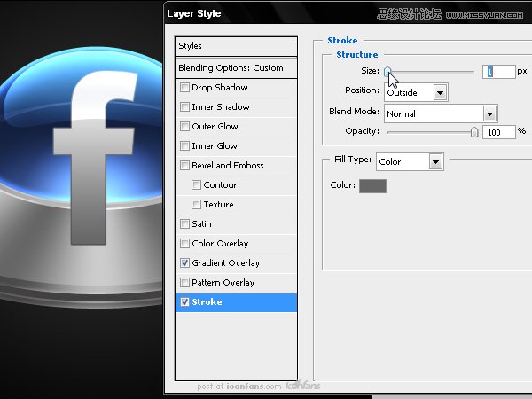Enable the Inner Shadow checkbox

tap(184, 107)
